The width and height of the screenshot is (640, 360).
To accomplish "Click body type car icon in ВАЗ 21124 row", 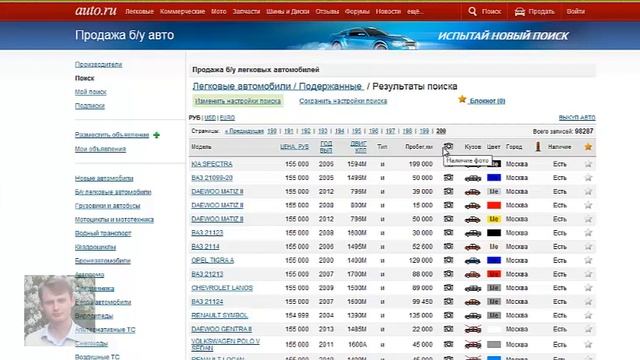I will [473, 302].
